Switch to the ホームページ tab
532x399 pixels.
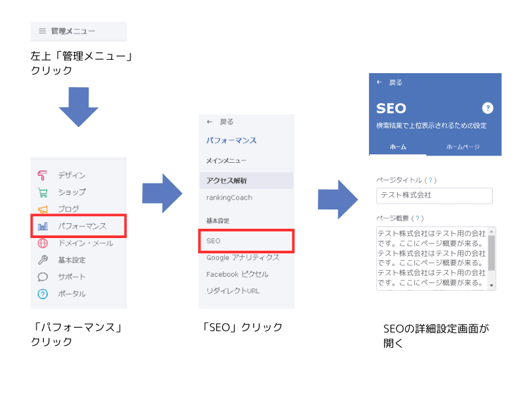[463, 148]
